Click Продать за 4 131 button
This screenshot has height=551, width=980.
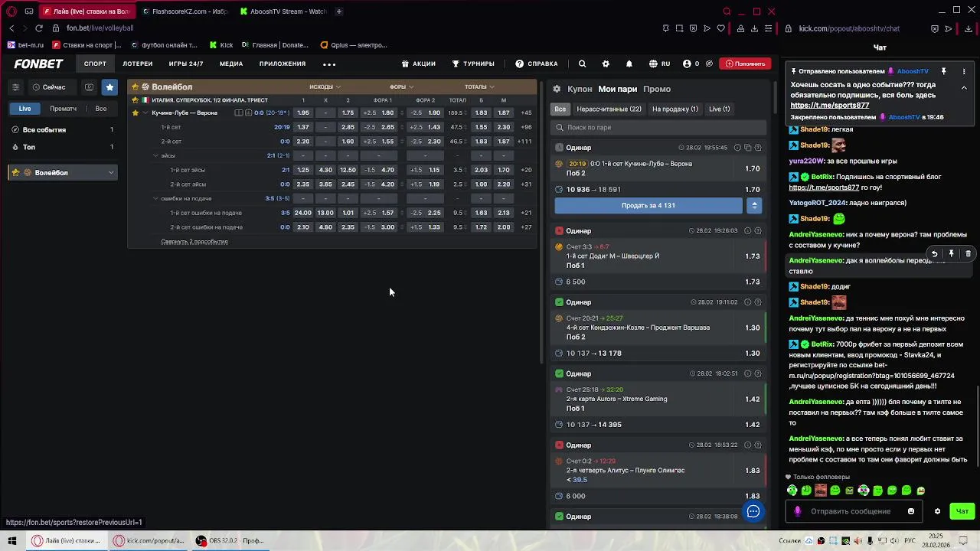tap(648, 205)
